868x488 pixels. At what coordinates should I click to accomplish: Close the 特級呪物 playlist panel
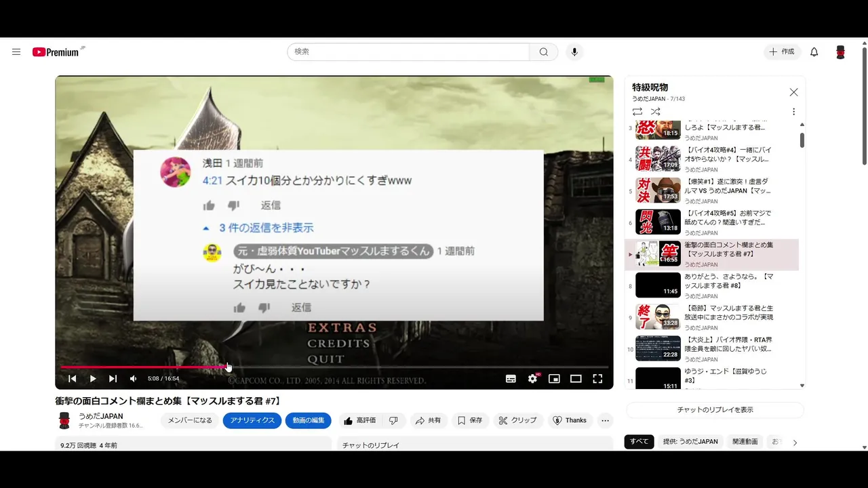pyautogui.click(x=793, y=92)
